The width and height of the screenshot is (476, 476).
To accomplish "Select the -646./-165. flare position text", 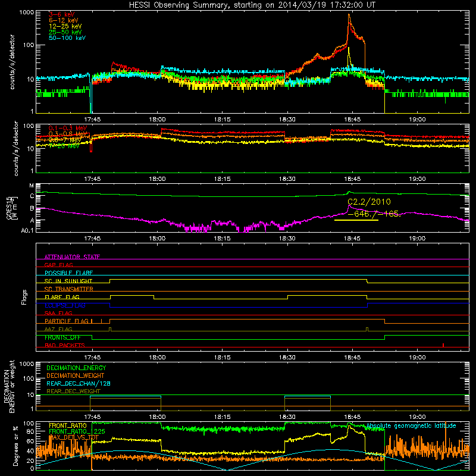I will [374, 214].
